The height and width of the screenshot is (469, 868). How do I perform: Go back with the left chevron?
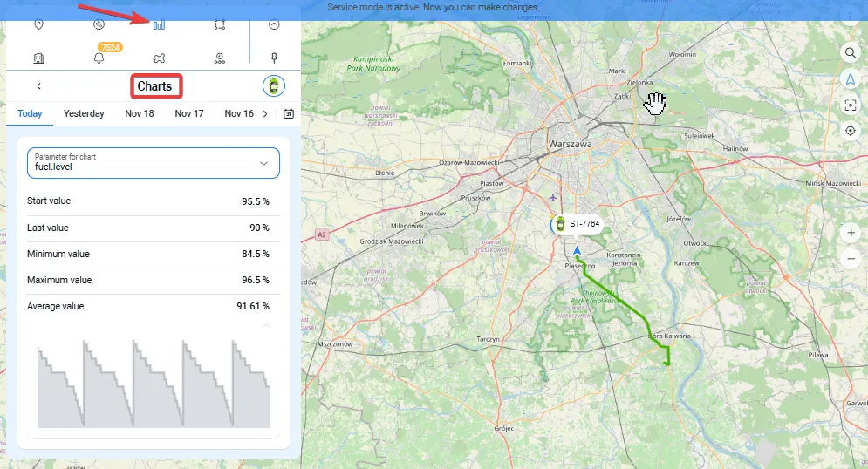[38, 85]
